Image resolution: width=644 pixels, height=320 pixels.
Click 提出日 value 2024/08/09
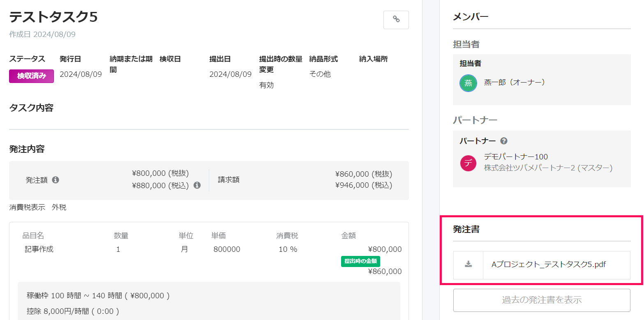pos(230,74)
